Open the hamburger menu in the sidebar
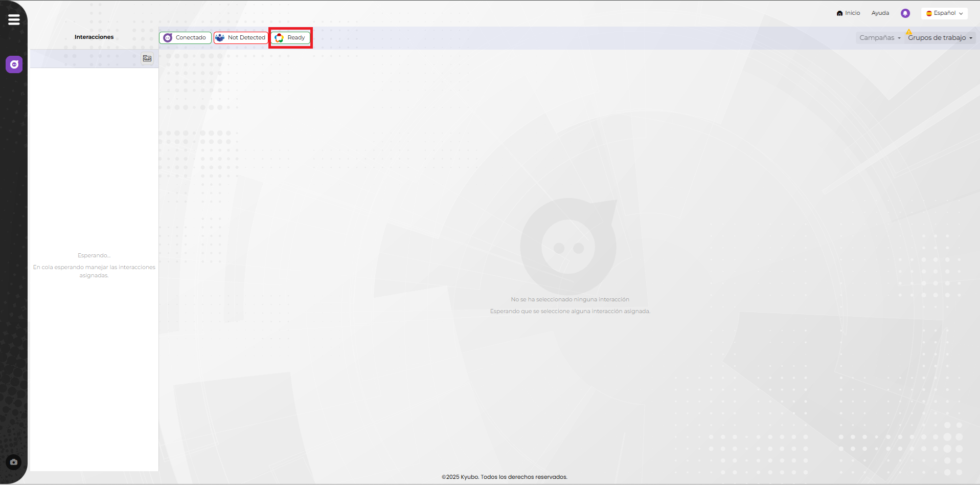The width and height of the screenshot is (980, 485). 14,20
